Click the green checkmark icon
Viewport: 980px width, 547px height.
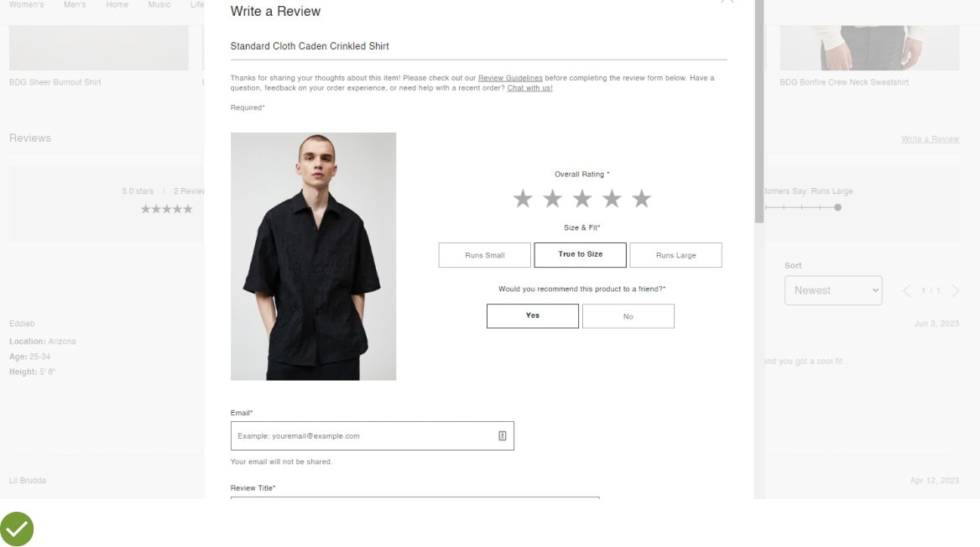click(x=17, y=529)
